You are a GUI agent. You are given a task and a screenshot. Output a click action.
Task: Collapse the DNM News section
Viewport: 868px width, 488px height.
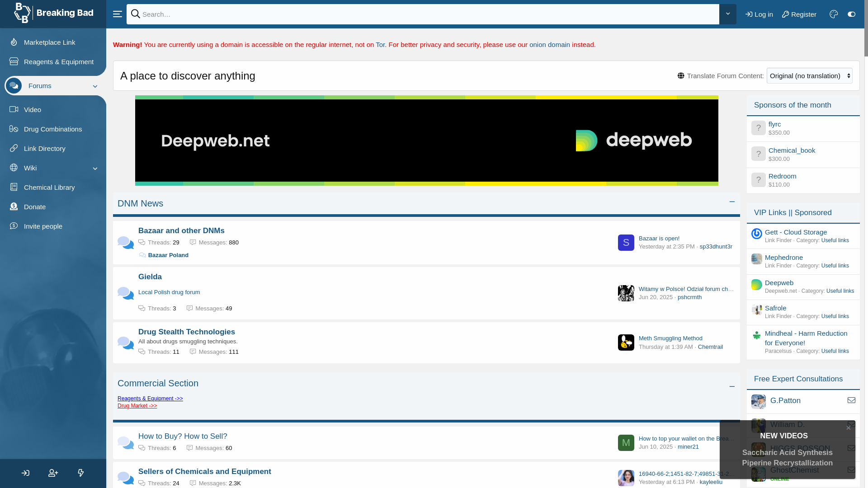pos(732,202)
